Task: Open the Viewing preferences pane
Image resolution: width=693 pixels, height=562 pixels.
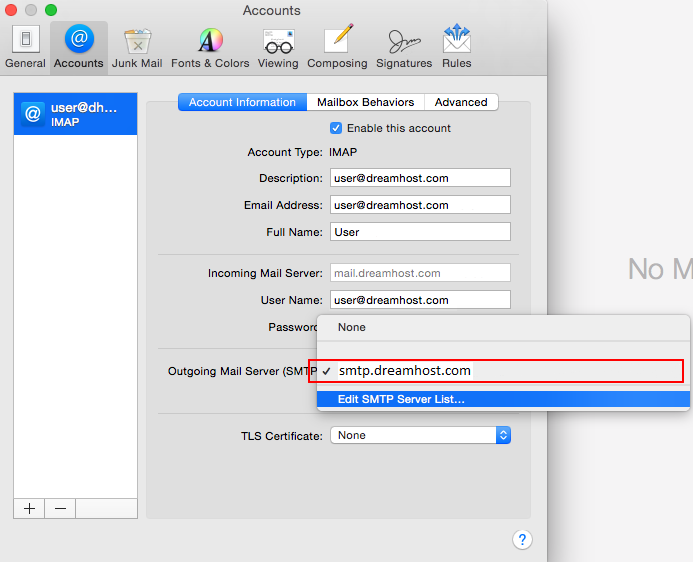Action: (278, 47)
